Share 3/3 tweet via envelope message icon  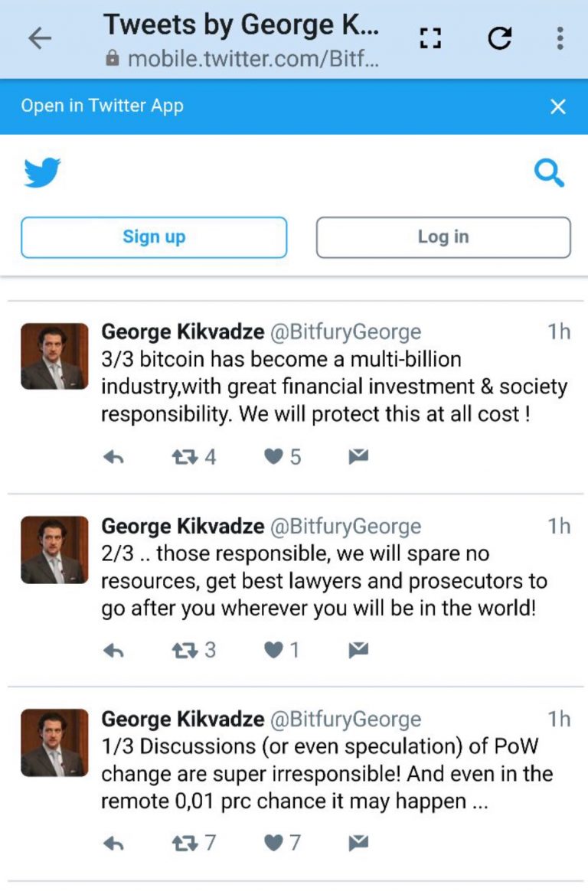pos(358,456)
